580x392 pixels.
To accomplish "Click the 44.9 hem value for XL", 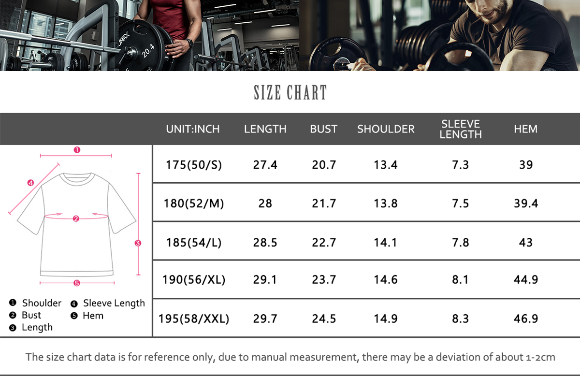I will (x=526, y=280).
